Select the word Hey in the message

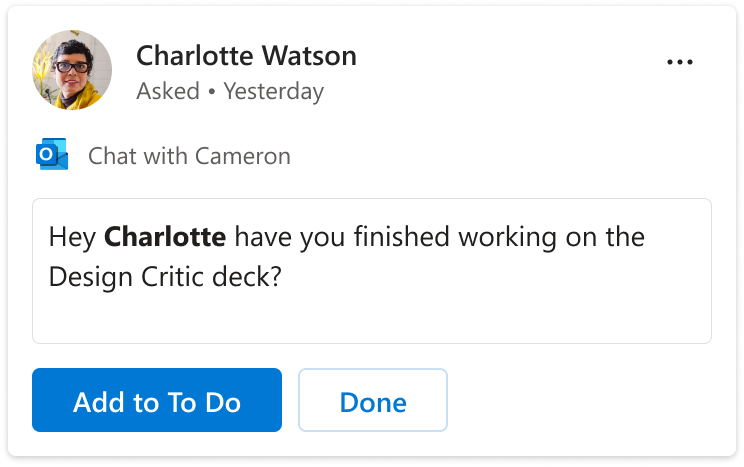(72, 238)
